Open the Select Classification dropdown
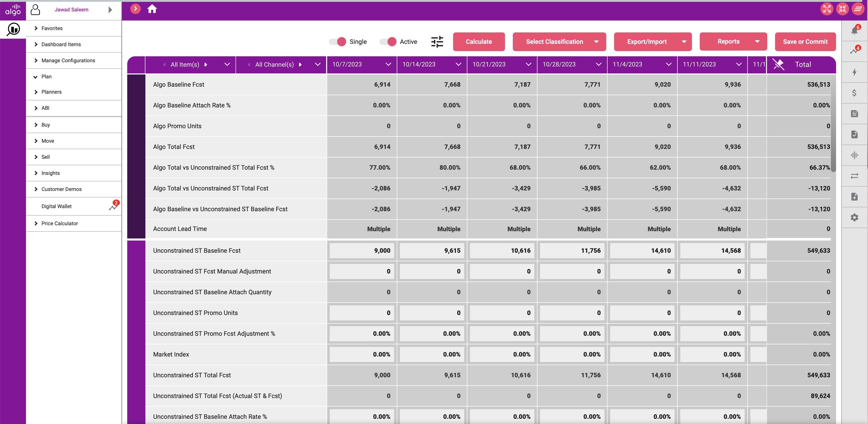The height and width of the screenshot is (424, 868). (559, 42)
